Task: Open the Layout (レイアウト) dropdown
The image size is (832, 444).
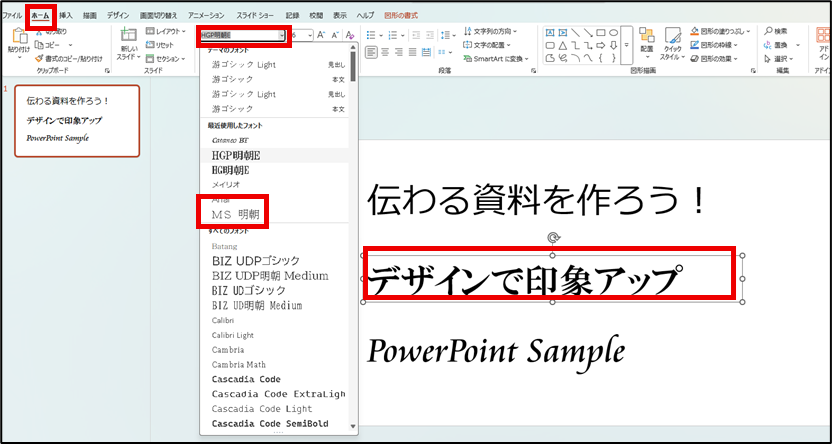Action: [x=167, y=32]
